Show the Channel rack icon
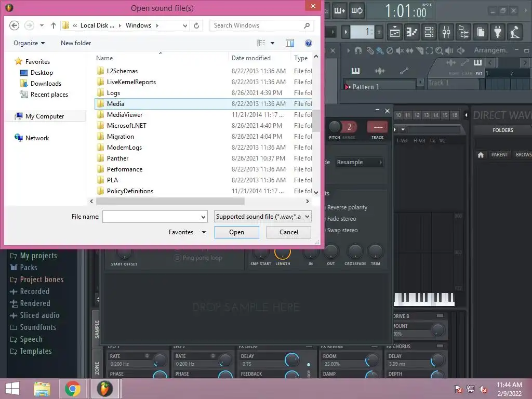Viewport: 532px width, 399px height. pyautogui.click(x=429, y=32)
